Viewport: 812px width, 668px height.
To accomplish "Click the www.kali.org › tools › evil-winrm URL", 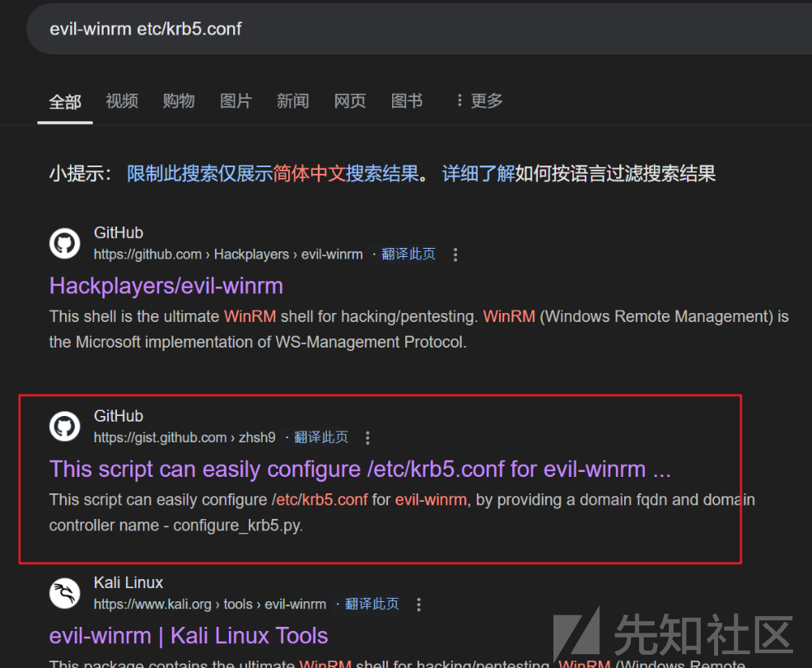I will [210, 605].
